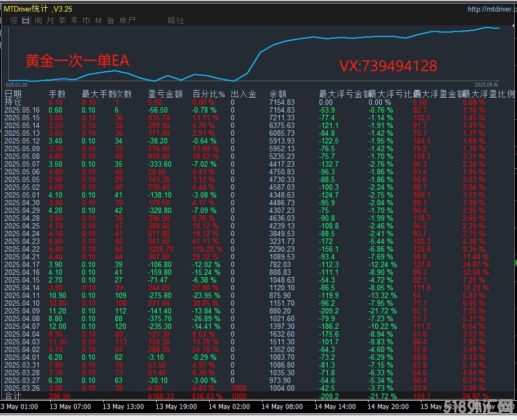Click max floating loss -12.24 %

click(x=382, y=264)
